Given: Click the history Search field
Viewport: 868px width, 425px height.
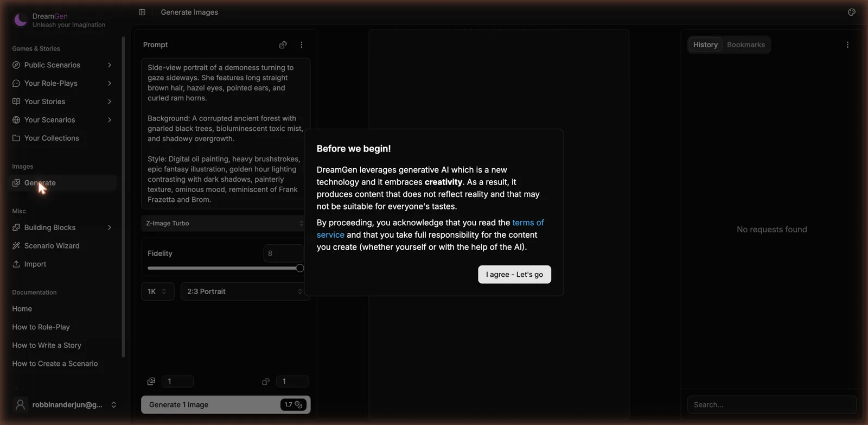Looking at the screenshot, I should tap(771, 405).
